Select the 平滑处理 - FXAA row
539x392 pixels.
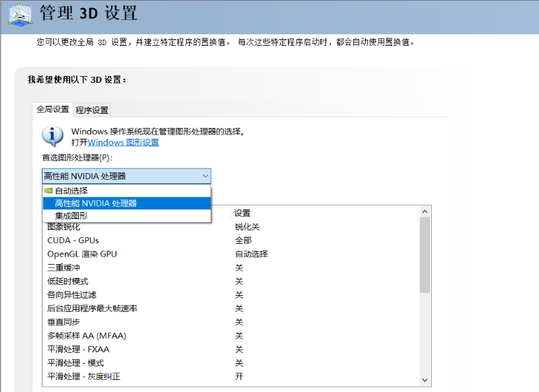pos(230,350)
